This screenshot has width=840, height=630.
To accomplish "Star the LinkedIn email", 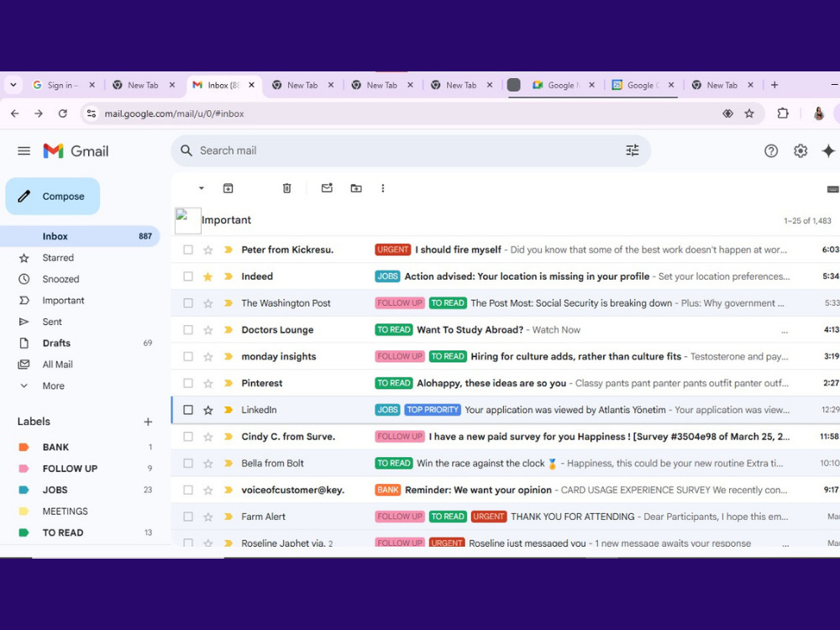I will click(x=207, y=410).
